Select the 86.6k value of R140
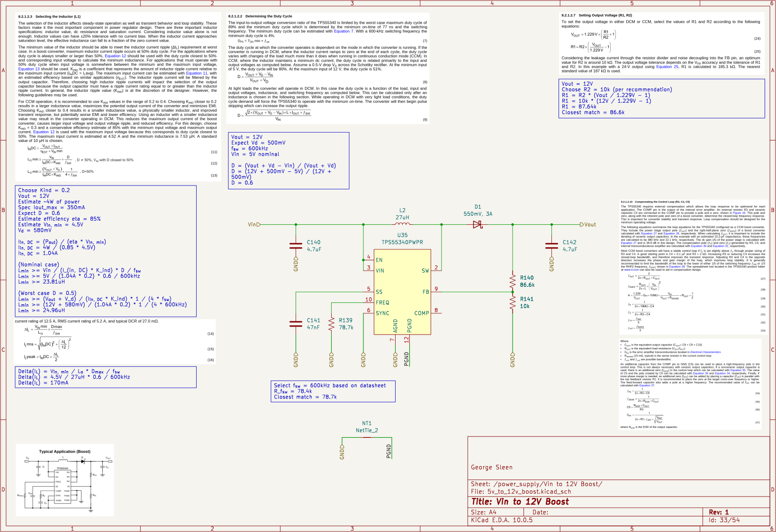 (x=527, y=285)
